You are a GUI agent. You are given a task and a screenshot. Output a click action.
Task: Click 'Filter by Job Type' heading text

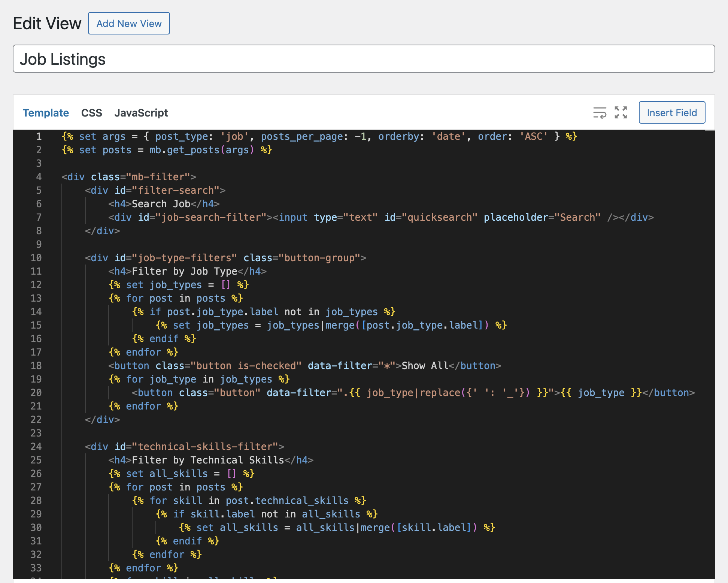click(x=185, y=271)
